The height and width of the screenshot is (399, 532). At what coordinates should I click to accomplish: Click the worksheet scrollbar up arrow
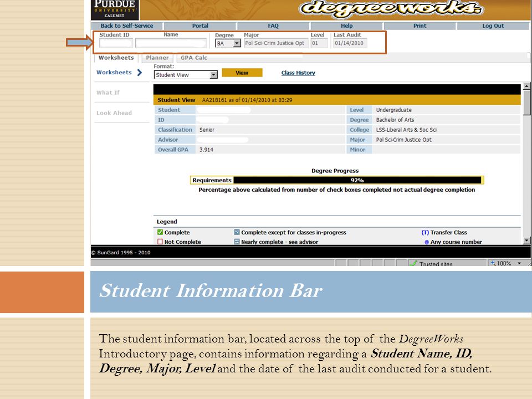pyautogui.click(x=526, y=86)
